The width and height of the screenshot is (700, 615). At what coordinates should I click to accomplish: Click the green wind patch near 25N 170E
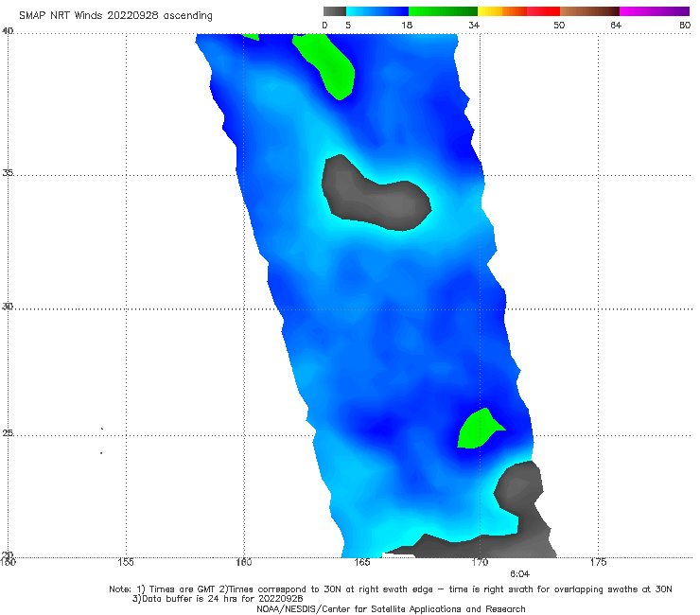click(478, 430)
